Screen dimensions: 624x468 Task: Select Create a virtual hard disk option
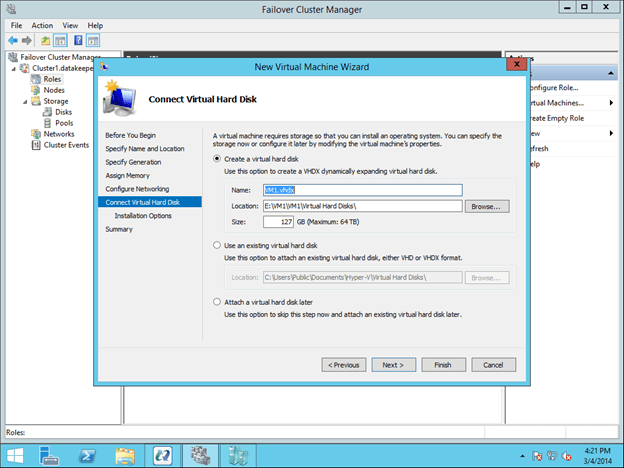click(x=218, y=158)
